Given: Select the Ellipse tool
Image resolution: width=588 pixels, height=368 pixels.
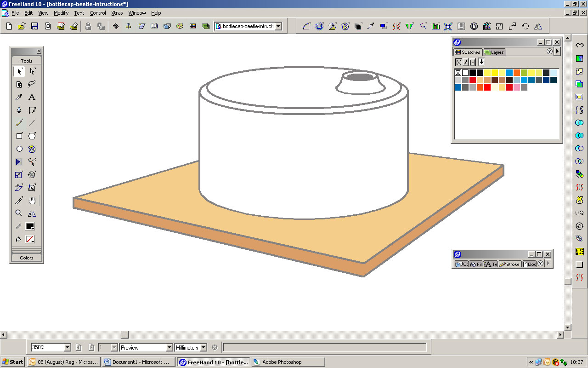Looking at the screenshot, I should point(19,149).
